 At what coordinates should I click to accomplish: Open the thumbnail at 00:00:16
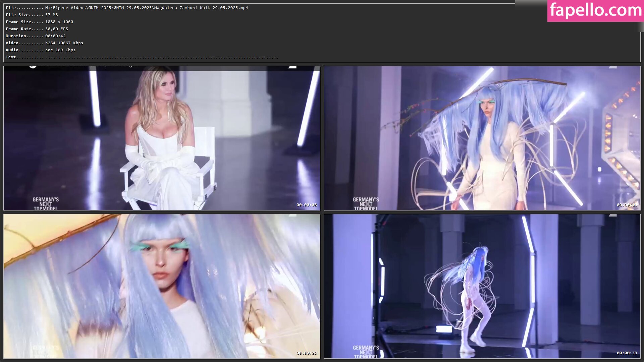point(482,138)
